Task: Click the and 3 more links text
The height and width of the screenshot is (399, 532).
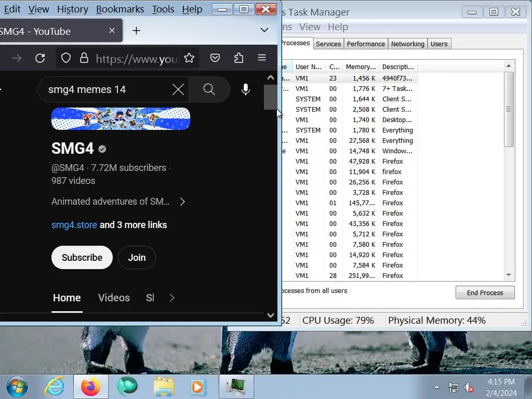Action: [x=133, y=225]
